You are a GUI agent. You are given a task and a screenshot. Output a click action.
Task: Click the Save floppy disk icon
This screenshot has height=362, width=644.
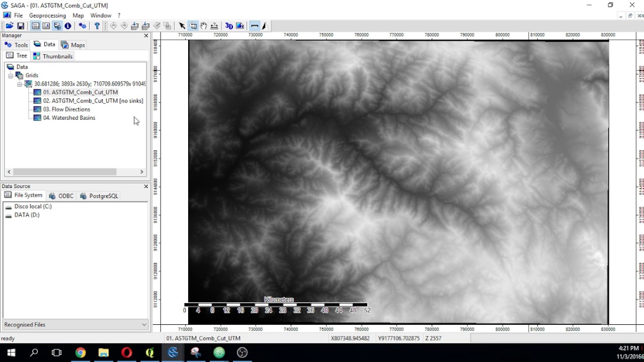21,26
